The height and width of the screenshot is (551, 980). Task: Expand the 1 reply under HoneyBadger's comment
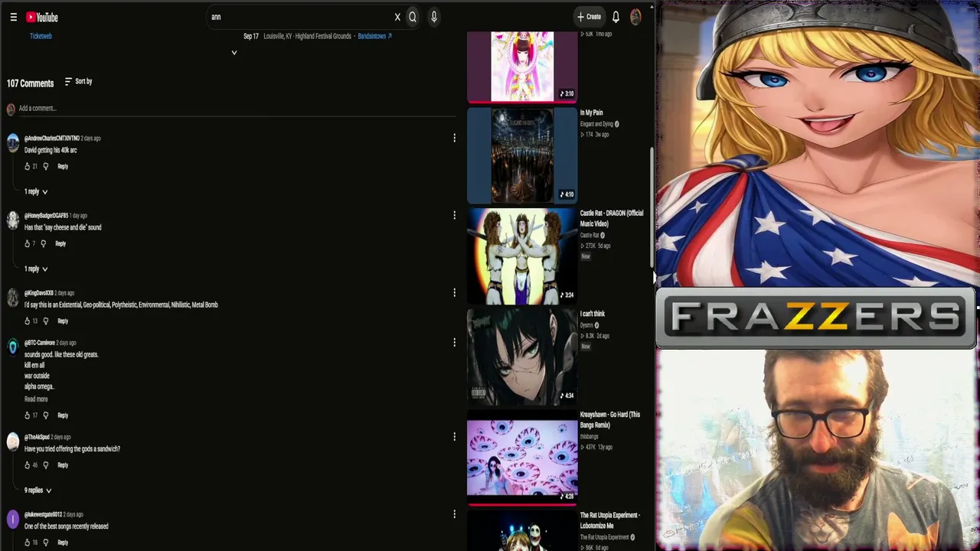click(36, 269)
